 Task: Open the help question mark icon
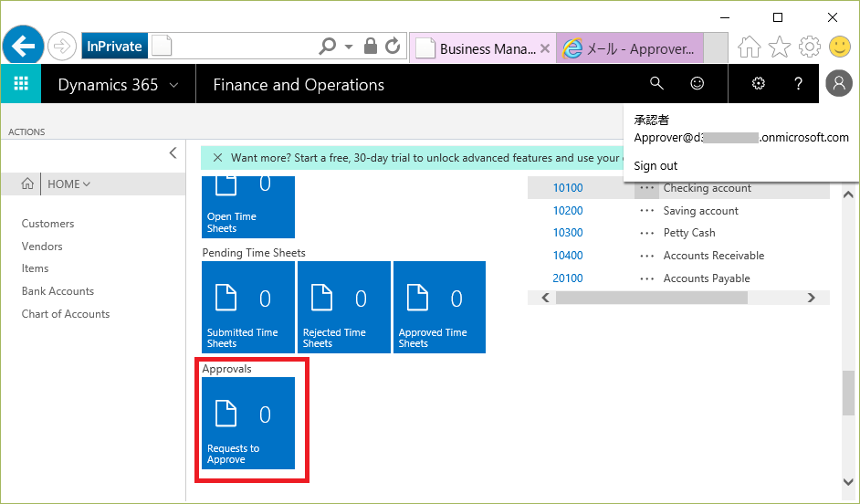pyautogui.click(x=798, y=83)
